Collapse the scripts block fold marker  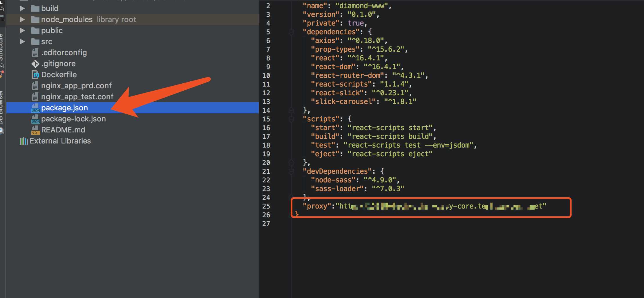(291, 119)
